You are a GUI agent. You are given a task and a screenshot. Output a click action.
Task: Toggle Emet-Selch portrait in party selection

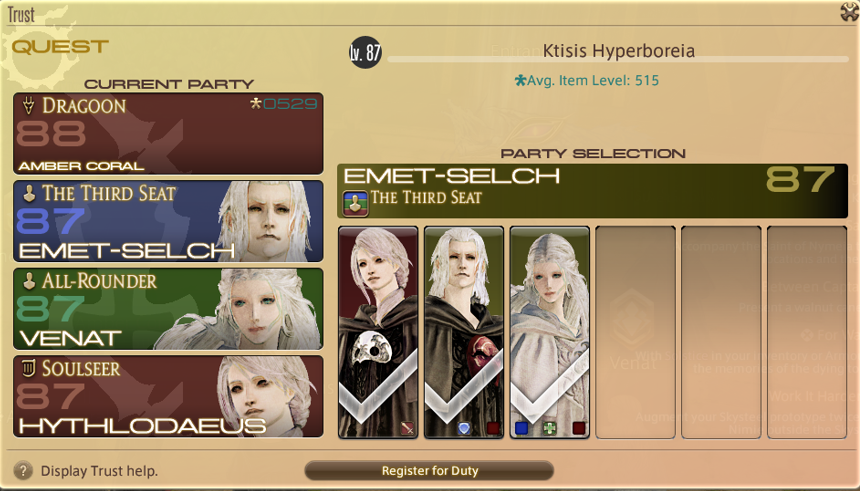[464, 332]
